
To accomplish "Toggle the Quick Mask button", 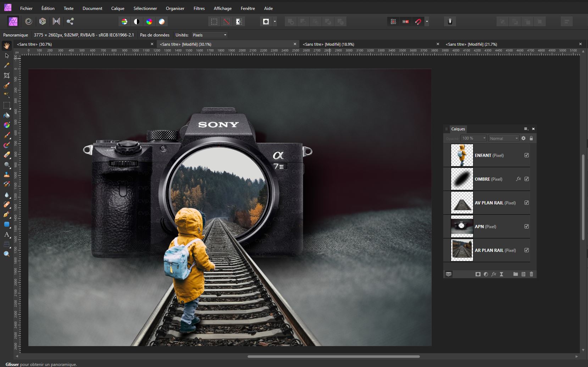I will tap(266, 22).
